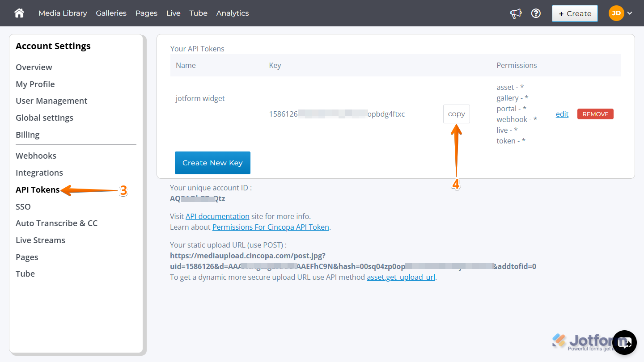Open the chat bubble in bottom corner

click(624, 342)
